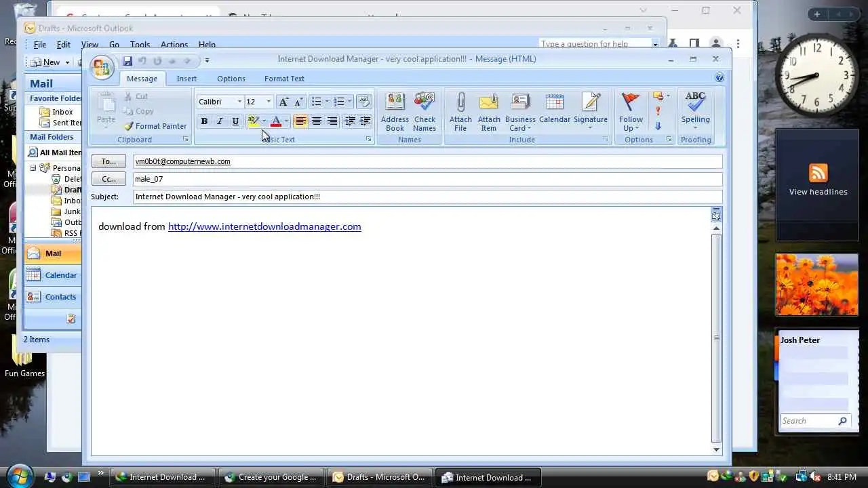The image size is (868, 488).
Task: Increase paragraph indent
Action: (366, 121)
